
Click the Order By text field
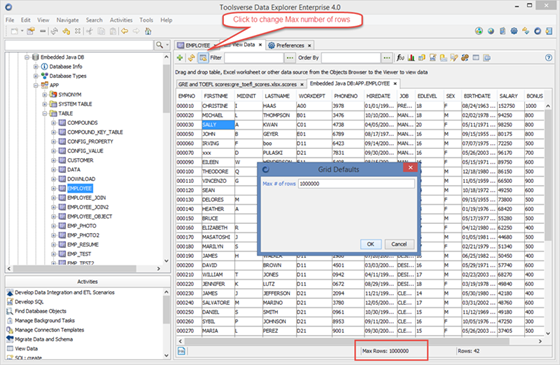click(351, 58)
